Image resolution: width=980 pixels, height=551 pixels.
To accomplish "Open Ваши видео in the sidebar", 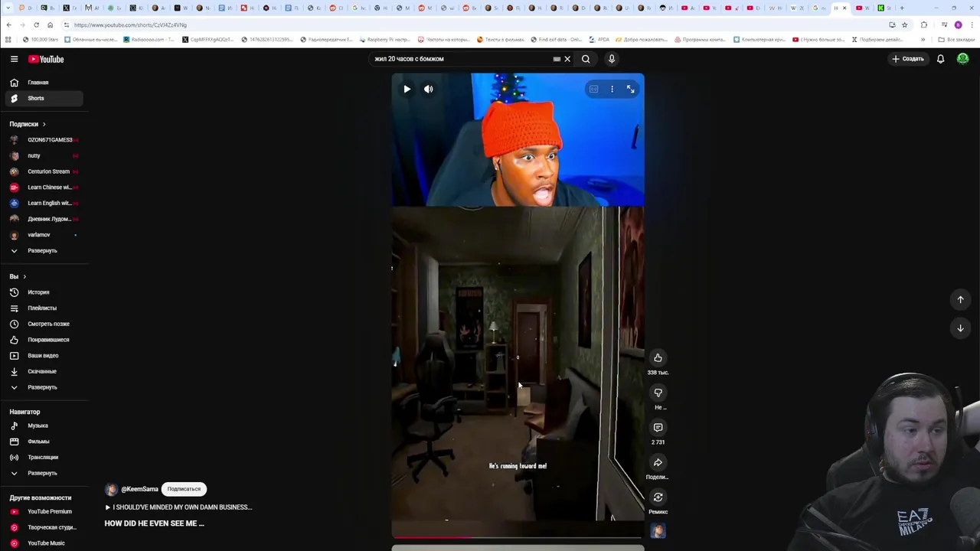I will pyautogui.click(x=44, y=355).
